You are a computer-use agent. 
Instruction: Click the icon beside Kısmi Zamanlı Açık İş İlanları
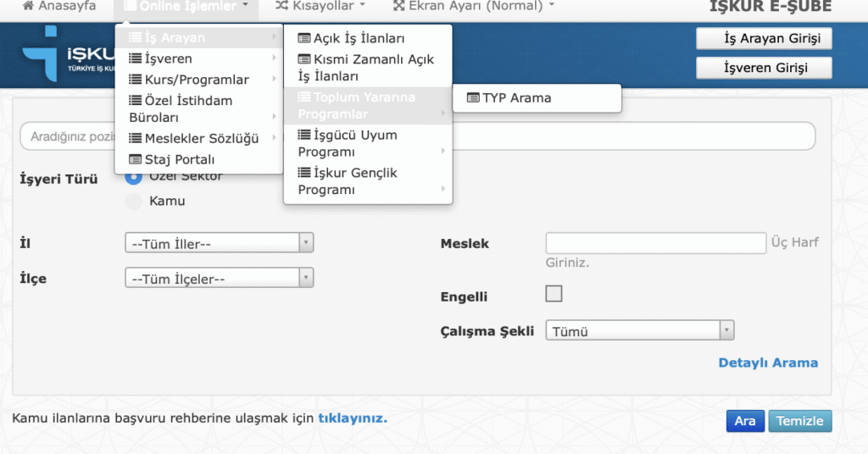point(304,59)
